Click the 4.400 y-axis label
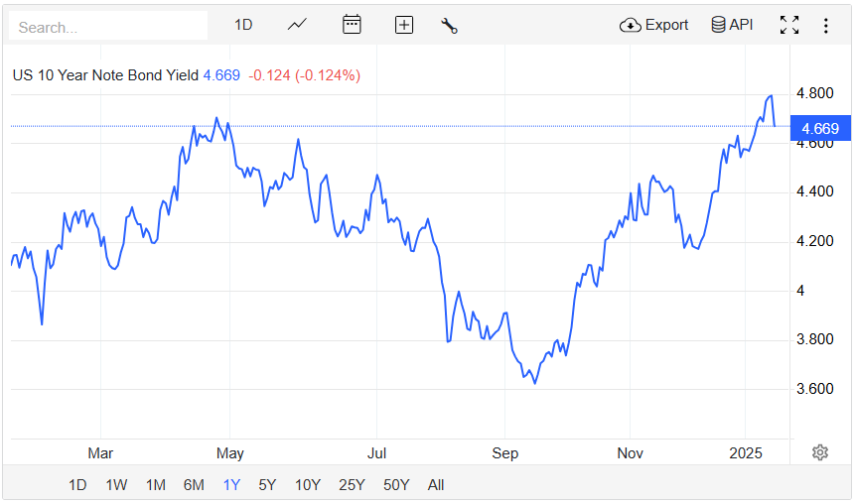855x504 pixels. tap(814, 191)
